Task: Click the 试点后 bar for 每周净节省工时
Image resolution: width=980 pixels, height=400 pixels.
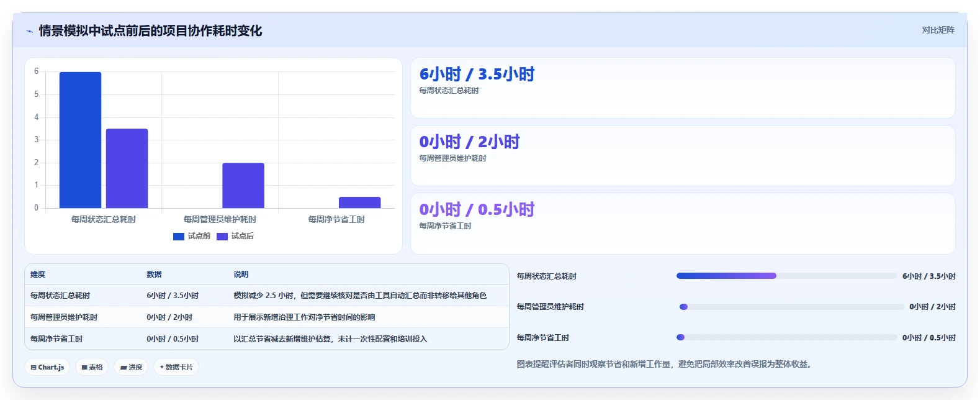Action: 359,202
